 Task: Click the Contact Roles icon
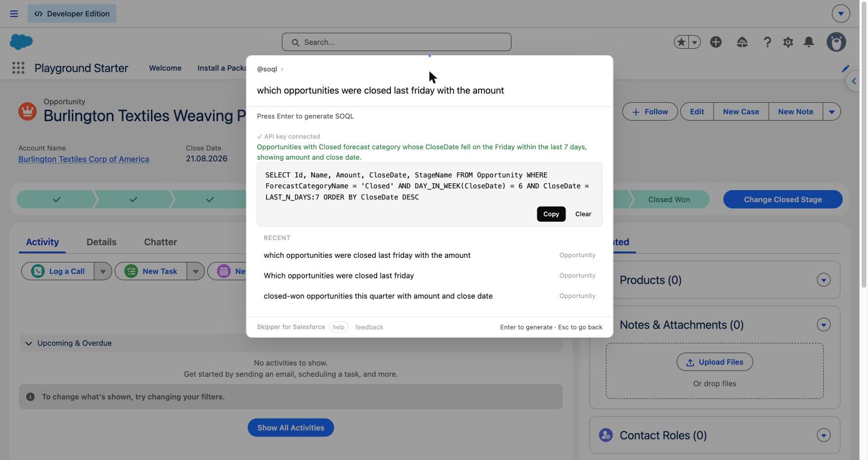(x=606, y=435)
